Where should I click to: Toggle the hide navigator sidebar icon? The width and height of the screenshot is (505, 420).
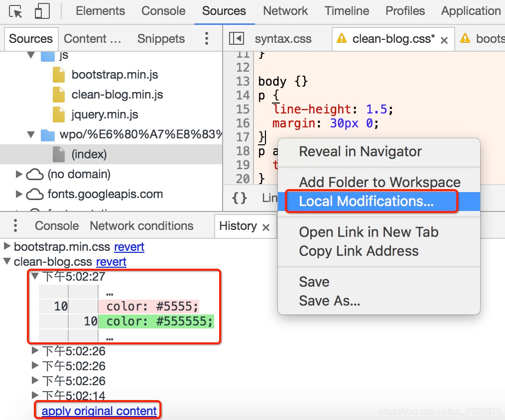[237, 39]
